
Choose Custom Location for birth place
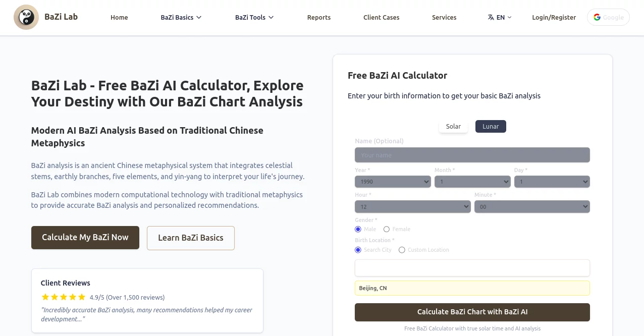402,250
